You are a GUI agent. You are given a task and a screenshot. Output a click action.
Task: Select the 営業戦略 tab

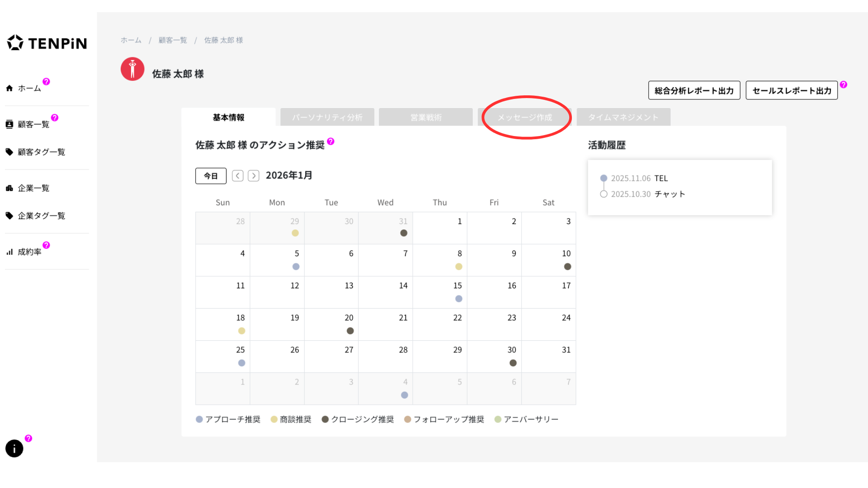[425, 117]
